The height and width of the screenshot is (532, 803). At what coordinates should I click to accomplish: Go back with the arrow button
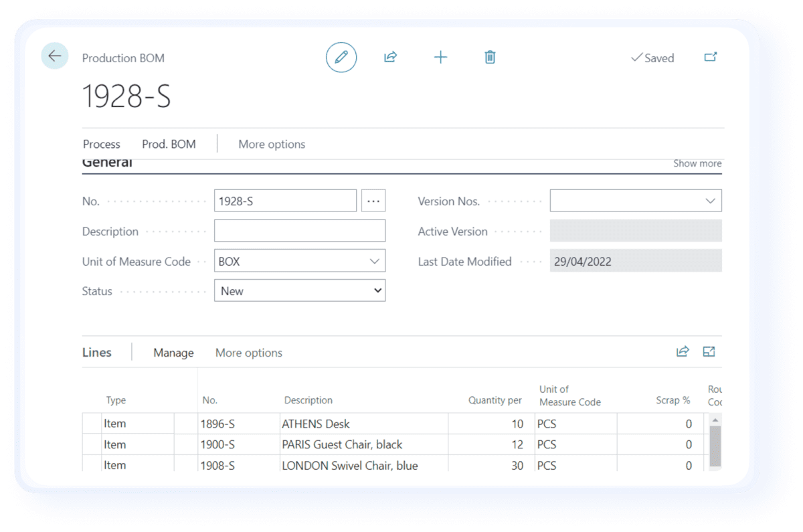tap(55, 56)
